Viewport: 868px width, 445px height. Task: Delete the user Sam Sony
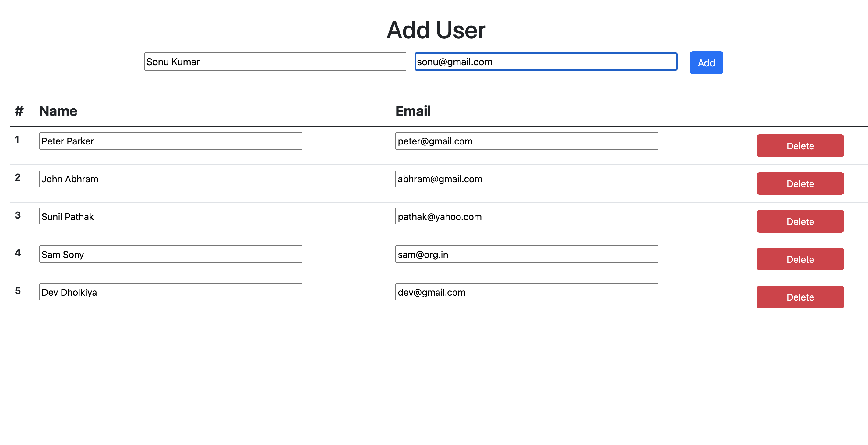(800, 259)
